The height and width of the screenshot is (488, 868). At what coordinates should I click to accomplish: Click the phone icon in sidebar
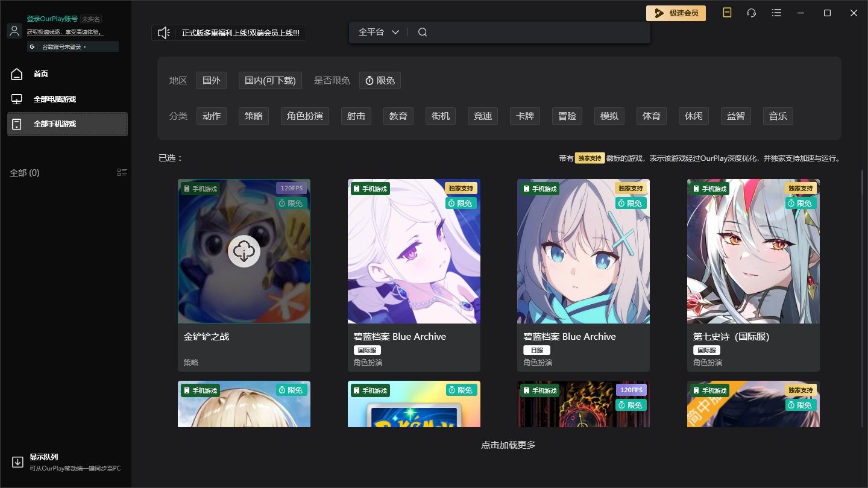[x=17, y=124]
